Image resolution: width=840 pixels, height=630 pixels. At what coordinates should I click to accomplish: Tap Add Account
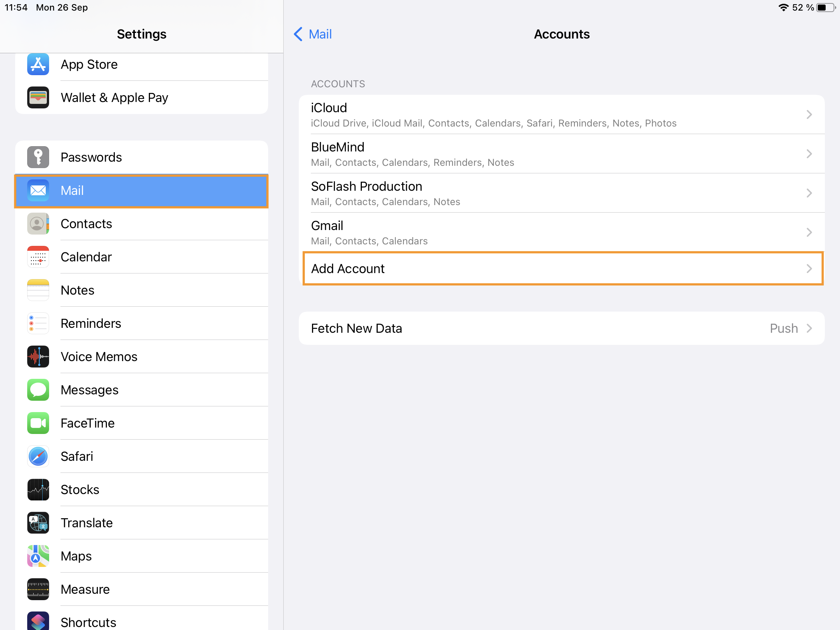(563, 269)
